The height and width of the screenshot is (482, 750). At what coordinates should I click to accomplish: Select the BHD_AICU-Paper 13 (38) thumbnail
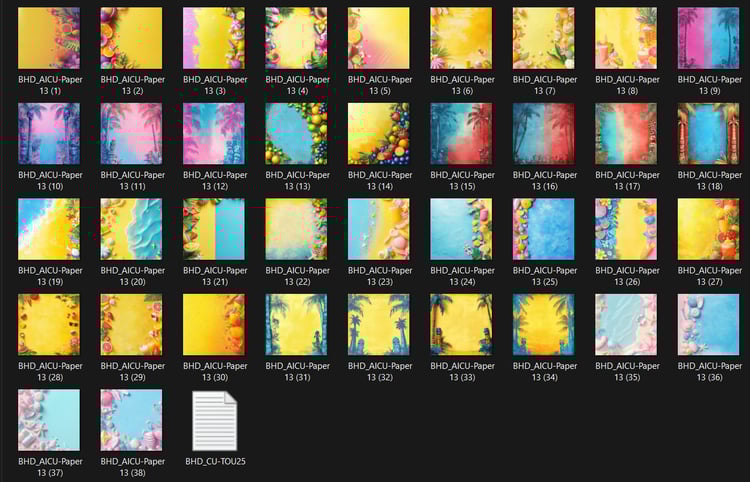point(131,420)
